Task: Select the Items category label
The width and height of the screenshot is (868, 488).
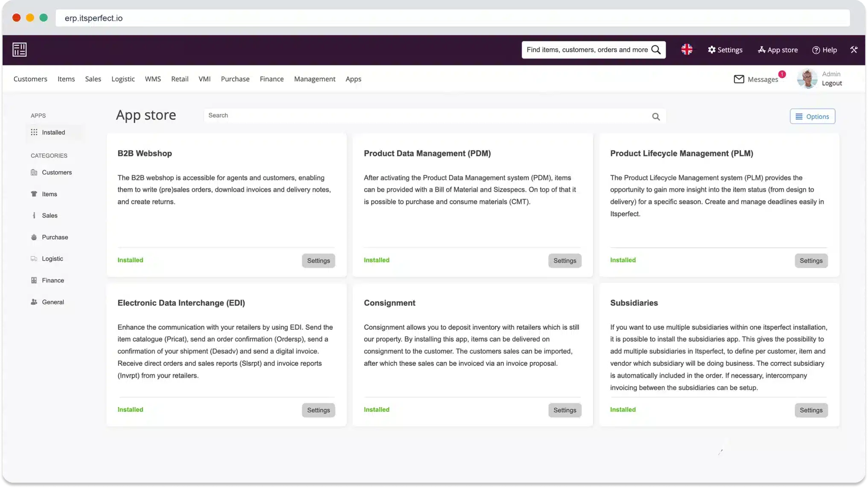Action: coord(50,194)
